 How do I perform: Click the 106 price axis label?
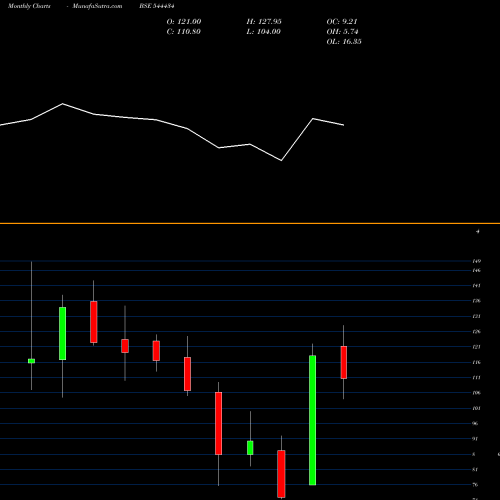(476, 393)
